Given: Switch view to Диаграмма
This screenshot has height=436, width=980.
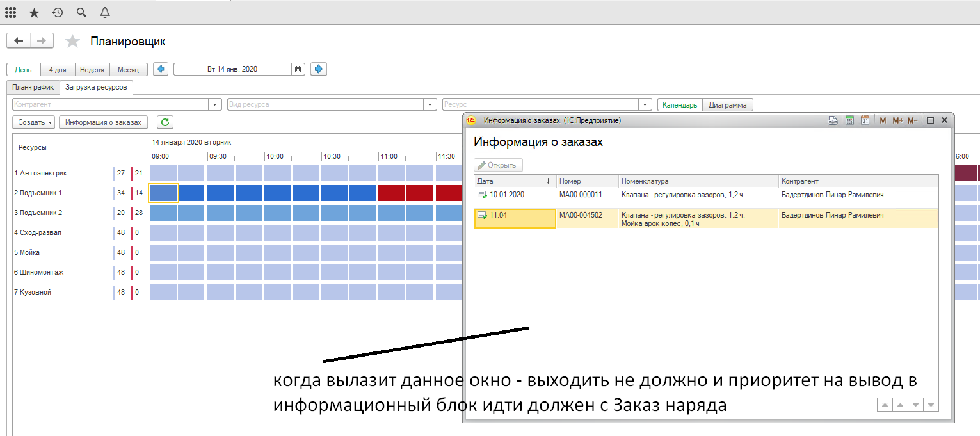Looking at the screenshot, I should (x=728, y=105).
